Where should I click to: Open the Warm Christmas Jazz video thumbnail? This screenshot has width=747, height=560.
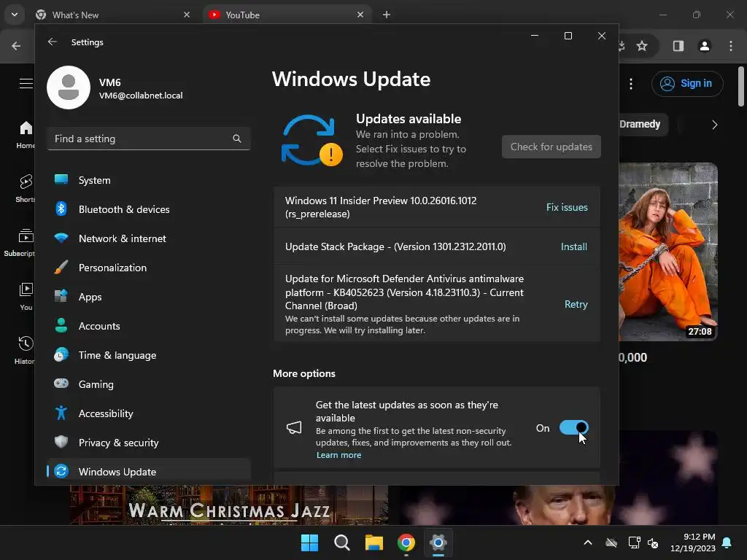pyautogui.click(x=228, y=505)
